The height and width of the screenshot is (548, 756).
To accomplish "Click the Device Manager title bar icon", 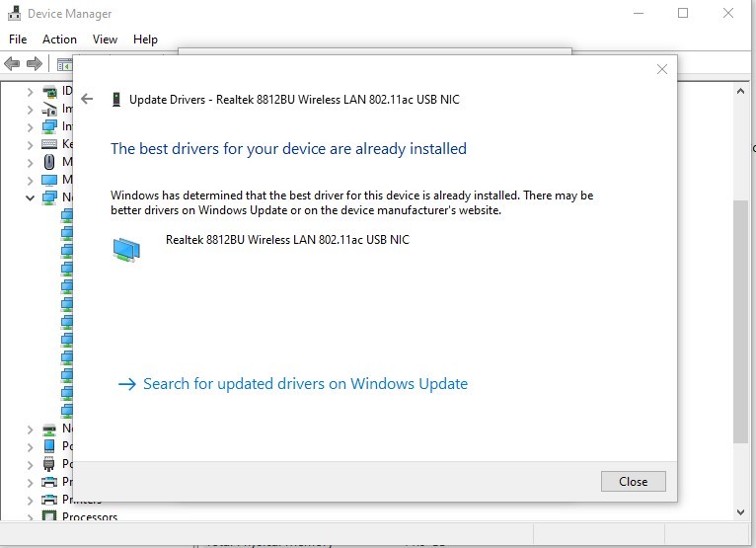I will tap(15, 13).
